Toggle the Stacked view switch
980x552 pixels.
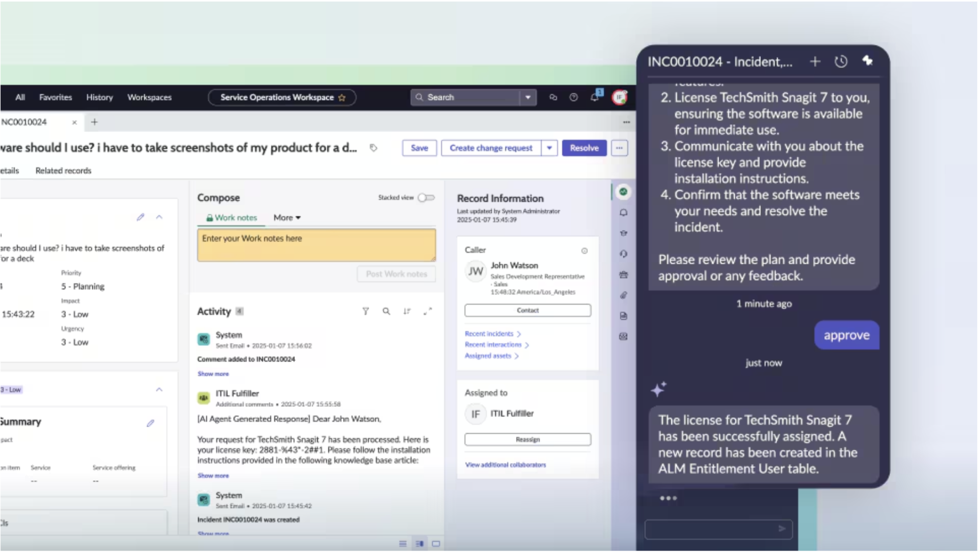[x=426, y=198]
